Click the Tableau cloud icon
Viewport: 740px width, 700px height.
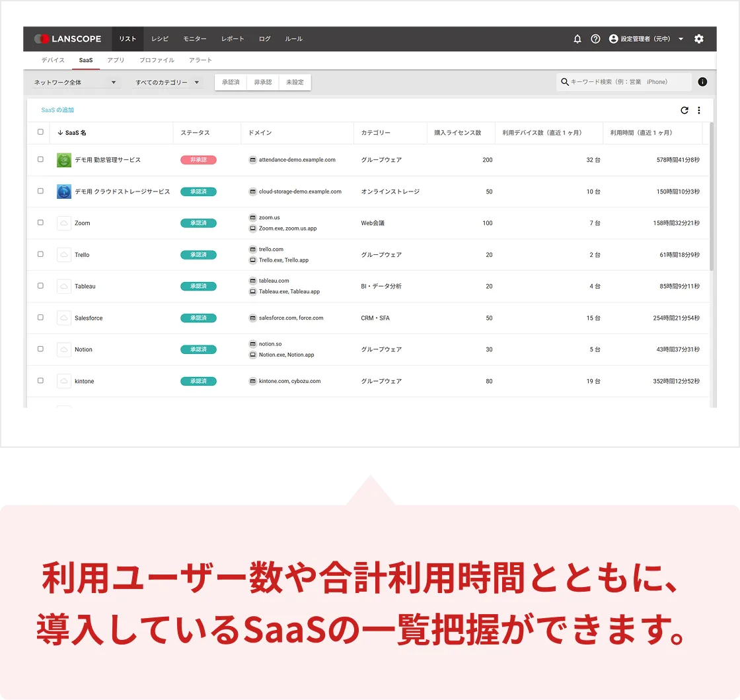[x=64, y=287]
